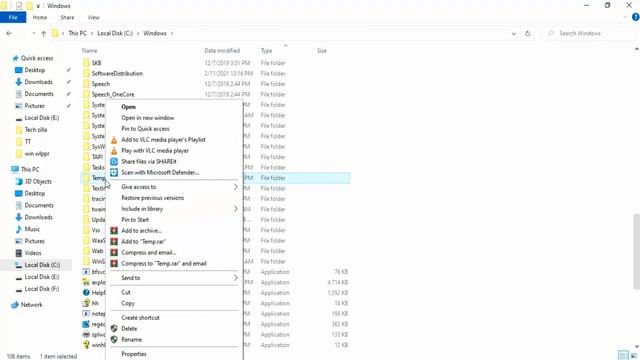
Task: Choose Open from context menu
Action: tap(129, 107)
